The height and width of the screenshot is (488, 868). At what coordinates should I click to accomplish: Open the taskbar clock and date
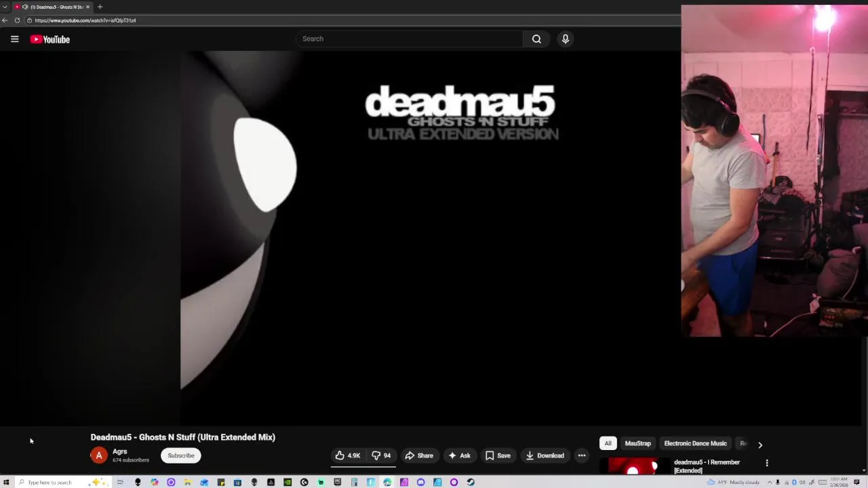839,482
